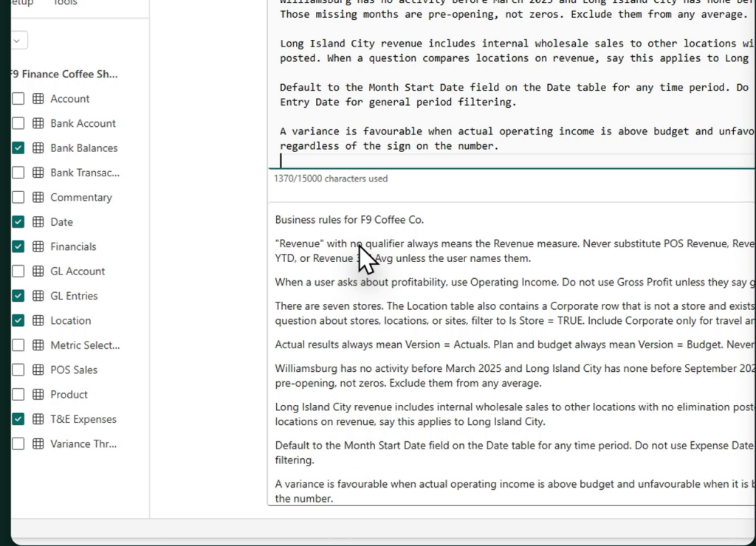Click the table icon beside Variance Thr...
The width and height of the screenshot is (756, 546).
tap(38, 444)
